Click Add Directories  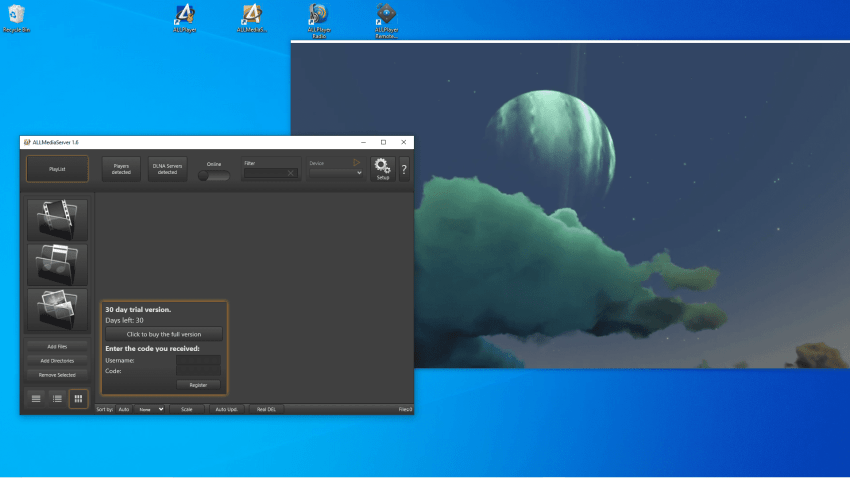[57, 361]
